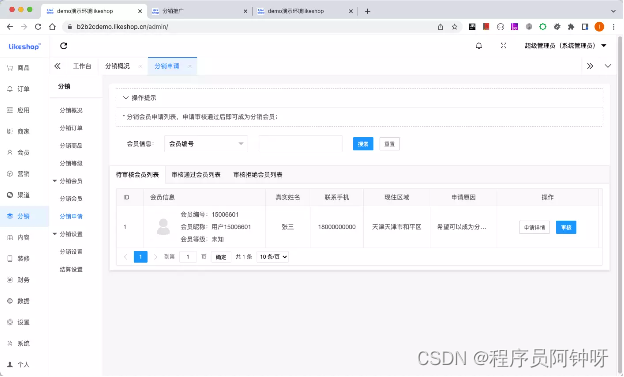Open the 内容 (content) sidebar icon
The image size is (624, 377).
pos(10,238)
